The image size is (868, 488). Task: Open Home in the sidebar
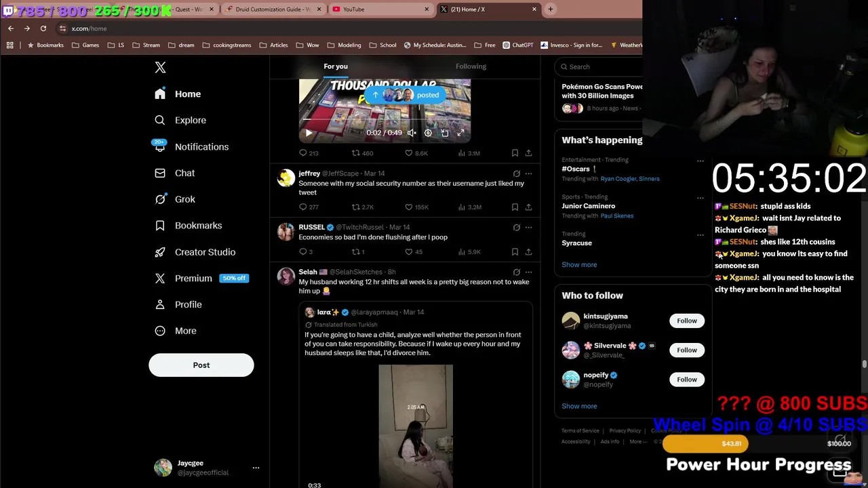178,94
